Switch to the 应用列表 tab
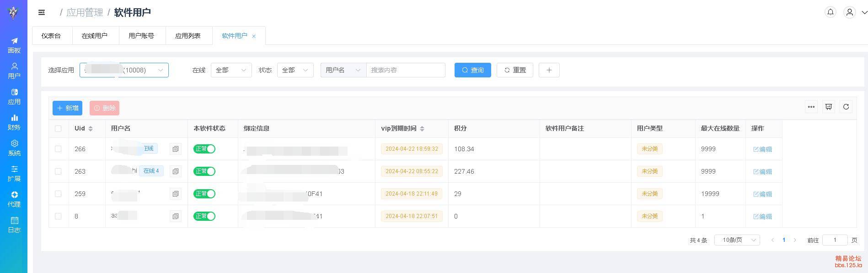This screenshot has width=868, height=273. 188,36
